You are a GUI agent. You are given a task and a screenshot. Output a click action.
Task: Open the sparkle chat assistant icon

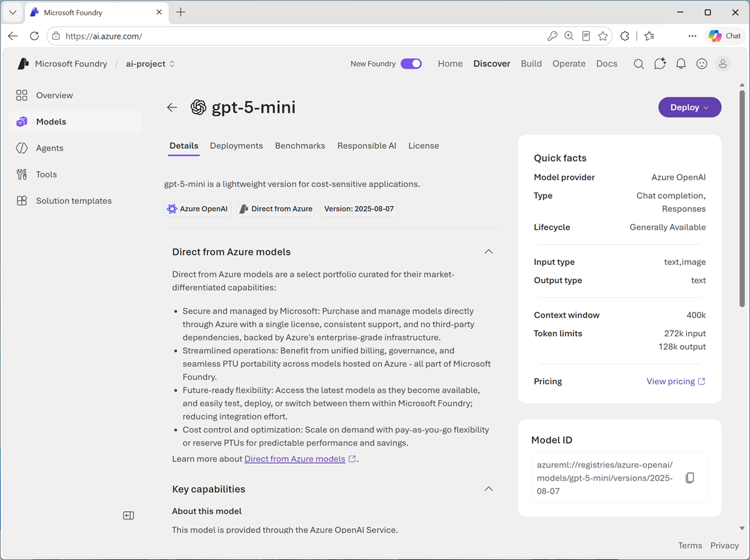pos(660,64)
